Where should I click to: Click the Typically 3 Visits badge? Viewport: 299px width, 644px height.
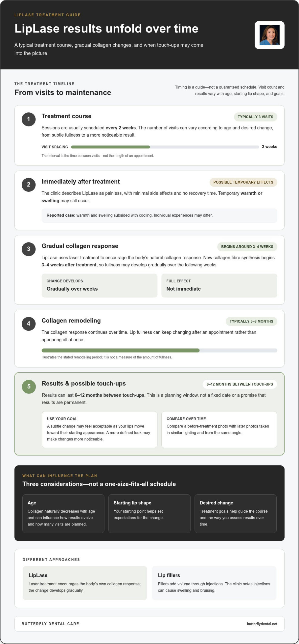click(x=255, y=117)
